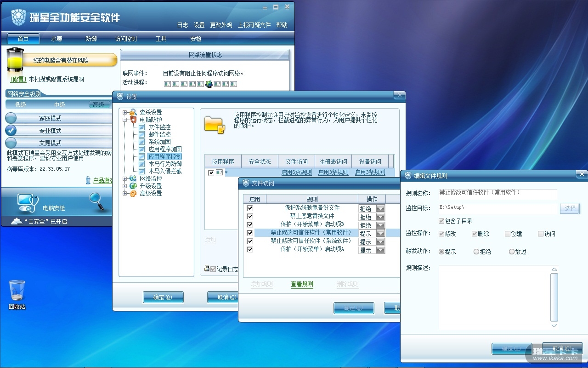Click the program icon in the * row

click(219, 172)
